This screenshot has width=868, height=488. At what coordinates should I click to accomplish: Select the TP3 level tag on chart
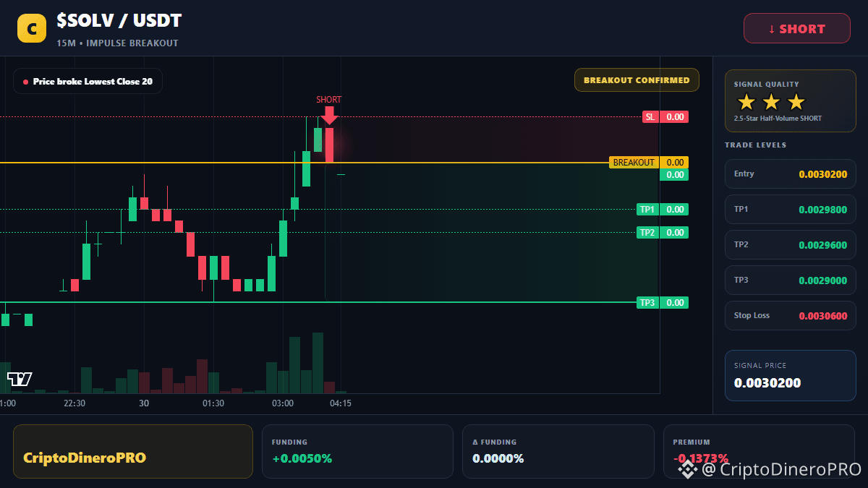pos(647,303)
